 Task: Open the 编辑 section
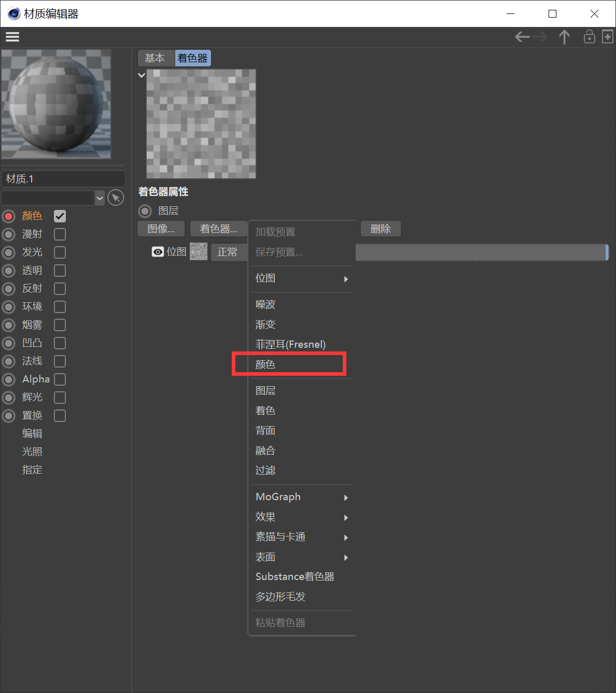point(32,434)
